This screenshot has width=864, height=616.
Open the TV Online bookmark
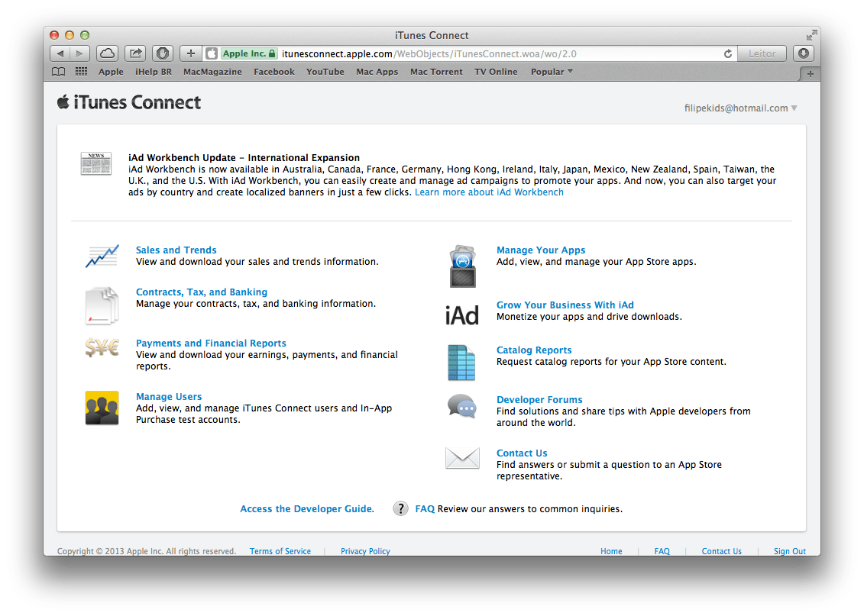[496, 72]
